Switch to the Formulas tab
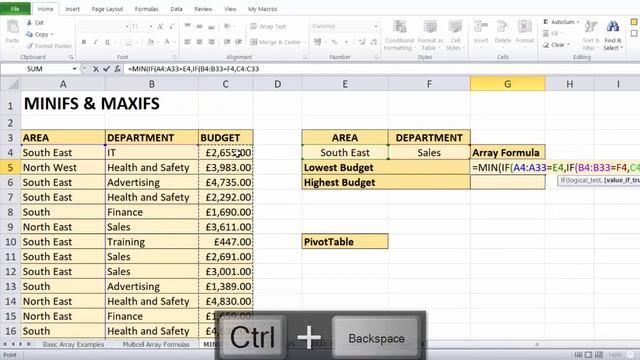The height and width of the screenshot is (360, 640). click(x=147, y=9)
